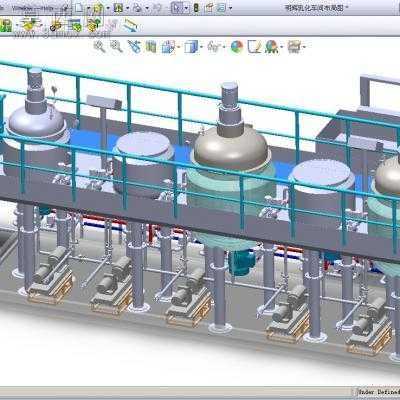Open the Save options dropdown arrow
The width and height of the screenshot is (400, 400).
tap(128, 8)
